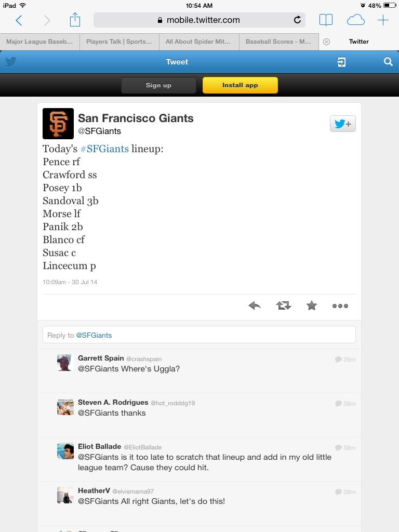
Task: Open iCloud tabs cloud icon
Action: 355,20
